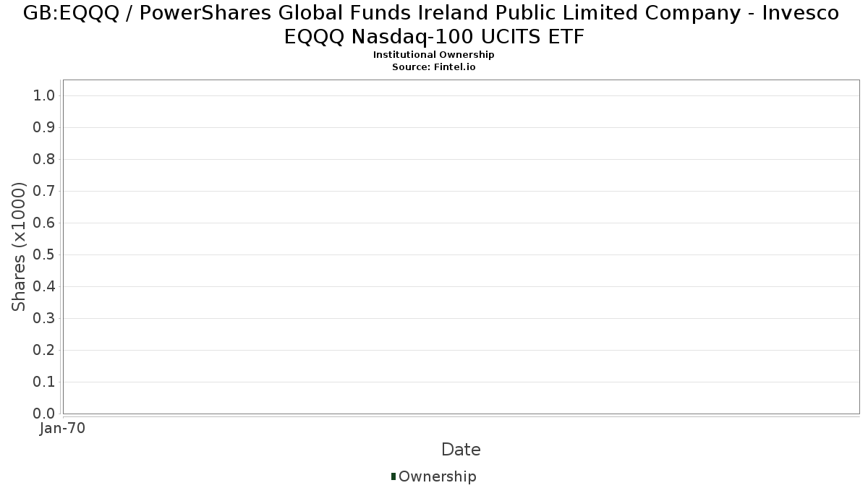Click the Source: Fintel.io text
The image size is (868, 488).
point(434,67)
